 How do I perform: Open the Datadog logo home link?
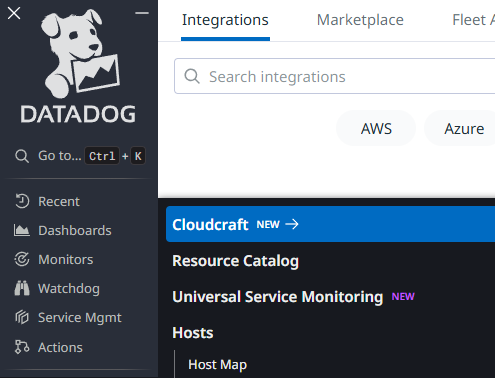click(x=79, y=66)
